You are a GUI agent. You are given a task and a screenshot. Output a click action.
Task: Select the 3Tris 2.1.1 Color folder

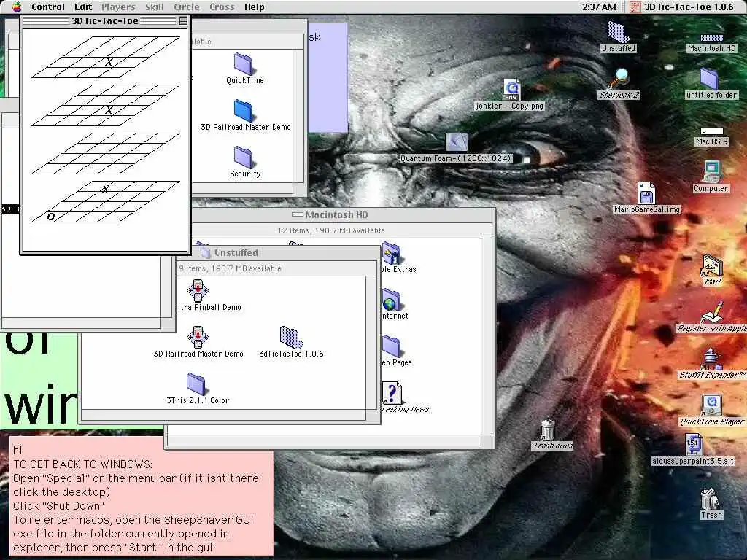[197, 389]
